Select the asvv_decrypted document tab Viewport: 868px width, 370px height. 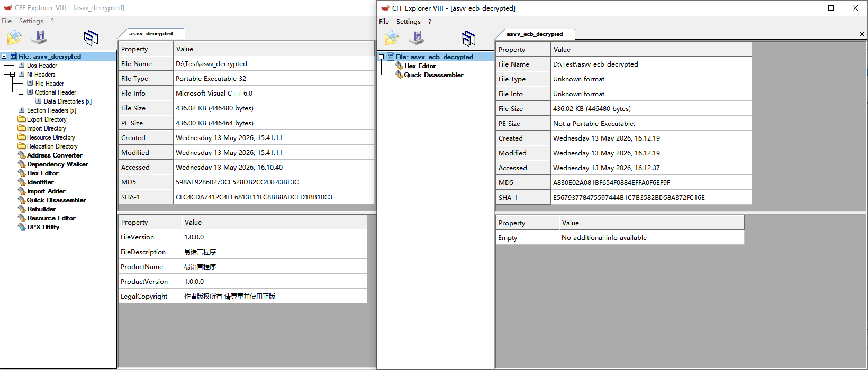(151, 33)
